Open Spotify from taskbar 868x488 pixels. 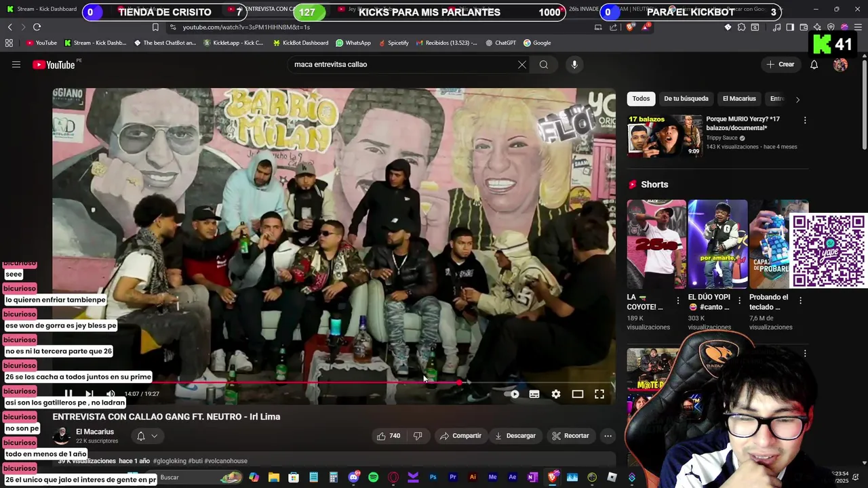tap(373, 477)
